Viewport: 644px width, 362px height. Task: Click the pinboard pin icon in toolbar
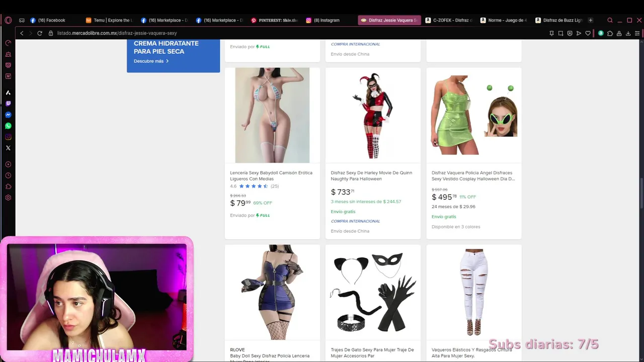click(x=551, y=33)
